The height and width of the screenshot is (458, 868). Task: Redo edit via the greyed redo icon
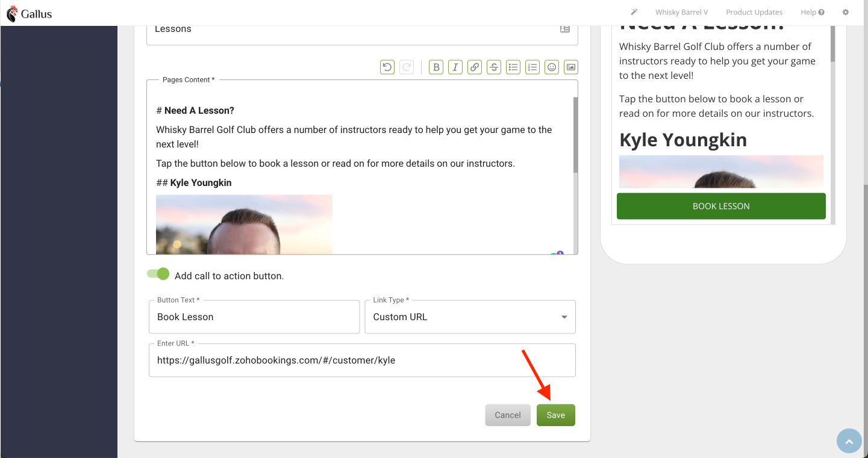[x=407, y=67]
